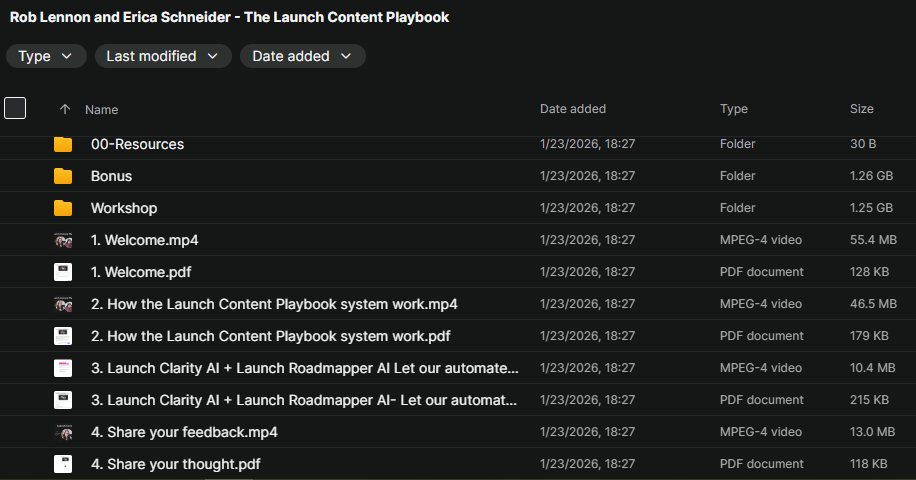Click icon of 2. How the Launch Content Playbook system work.pdf
916x480 pixels.
tap(63, 336)
